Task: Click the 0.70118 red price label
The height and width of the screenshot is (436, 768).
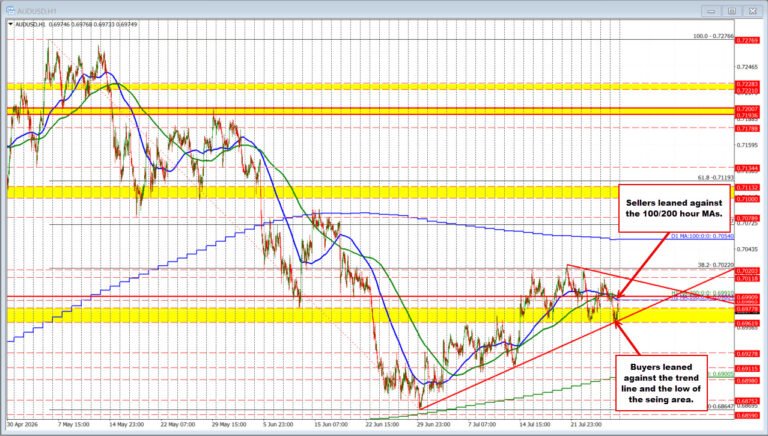Action: (747, 278)
